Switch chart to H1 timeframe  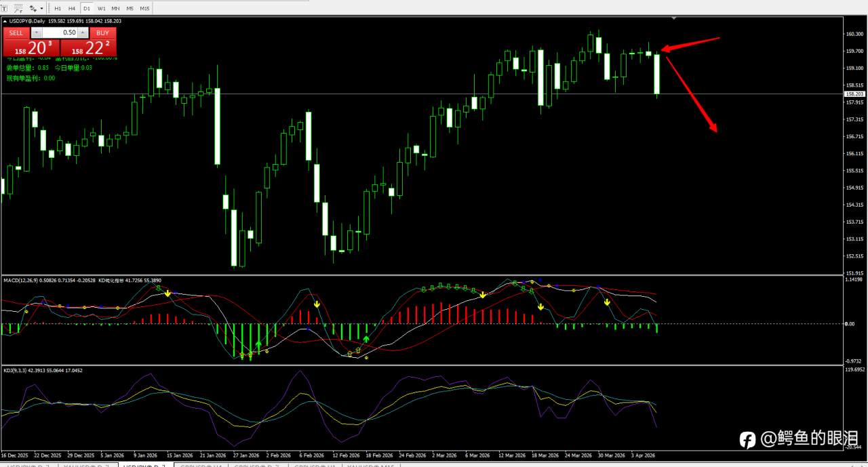coord(58,9)
